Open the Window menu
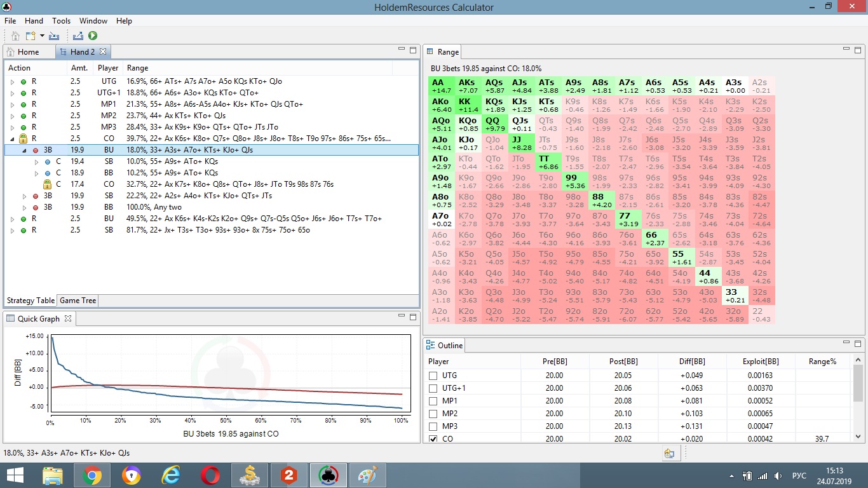 coord(93,21)
